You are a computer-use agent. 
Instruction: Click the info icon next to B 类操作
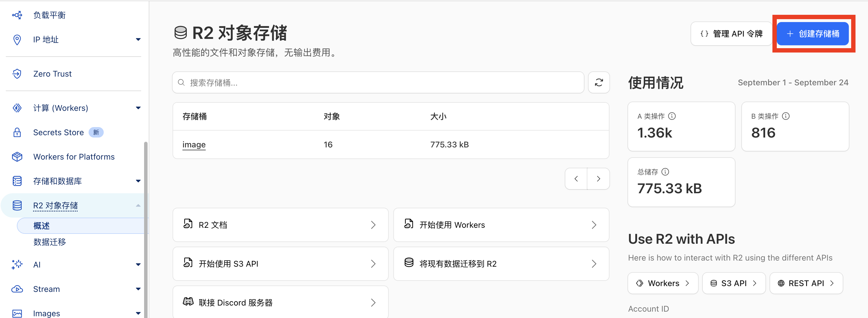click(786, 116)
